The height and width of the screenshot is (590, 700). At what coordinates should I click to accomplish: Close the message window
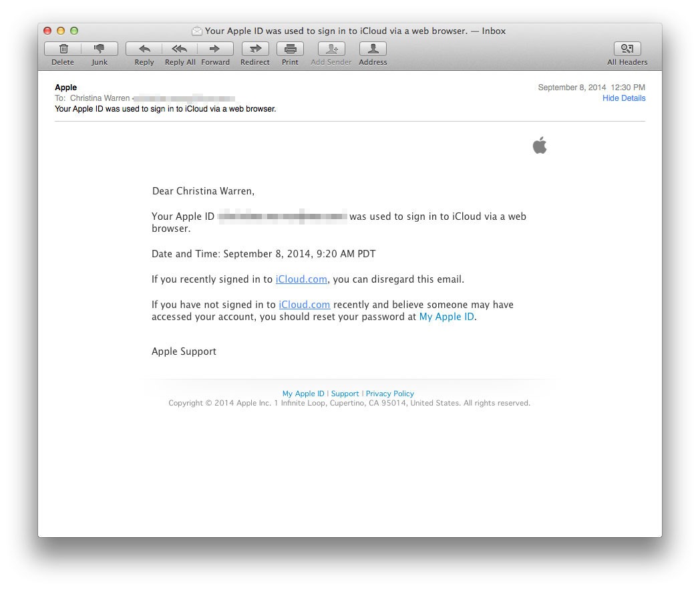click(x=47, y=31)
